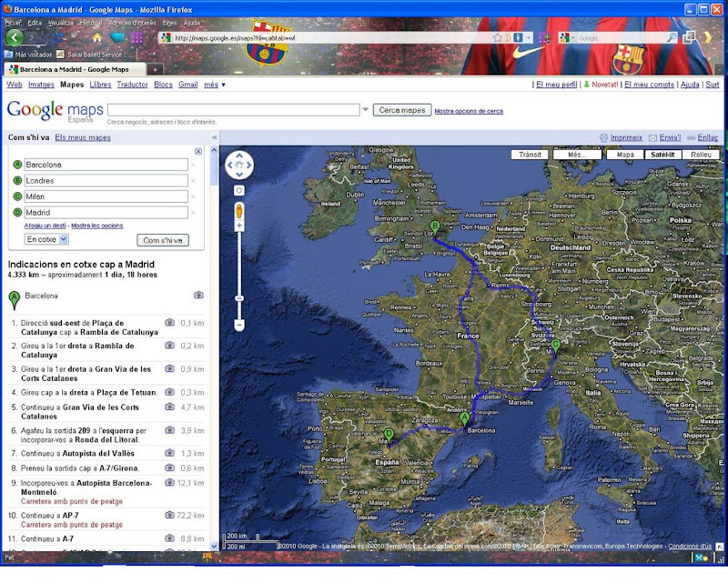Viewport: 728px width, 583px height.
Task: Click the left panel scrollbar down arrow
Action: point(214,546)
